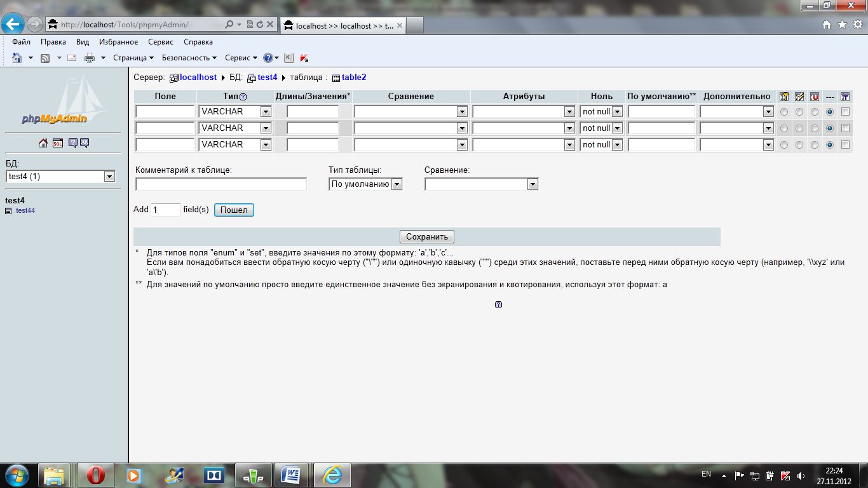Open the VARCHAR type dropdown in first row
Image resolution: width=868 pixels, height=488 pixels.
click(x=235, y=112)
